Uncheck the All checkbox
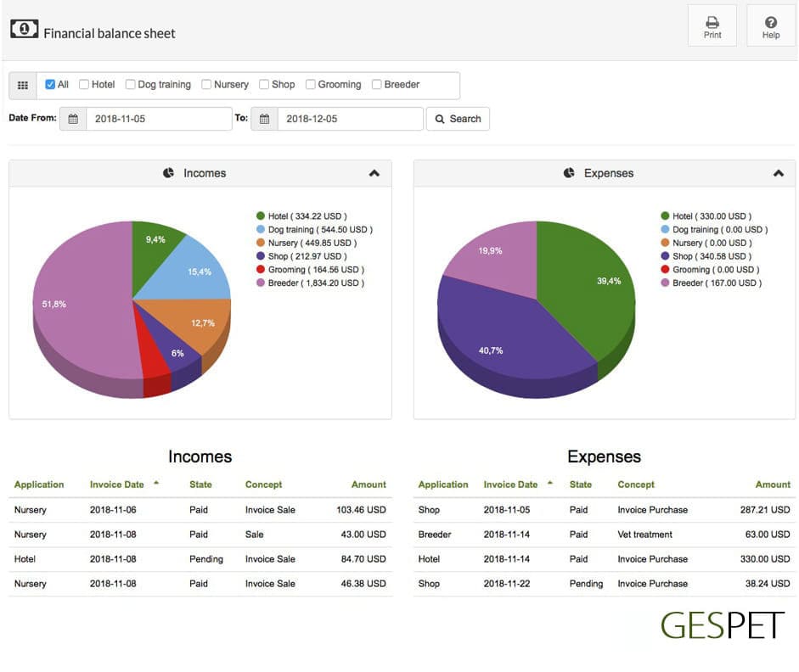 coord(50,85)
